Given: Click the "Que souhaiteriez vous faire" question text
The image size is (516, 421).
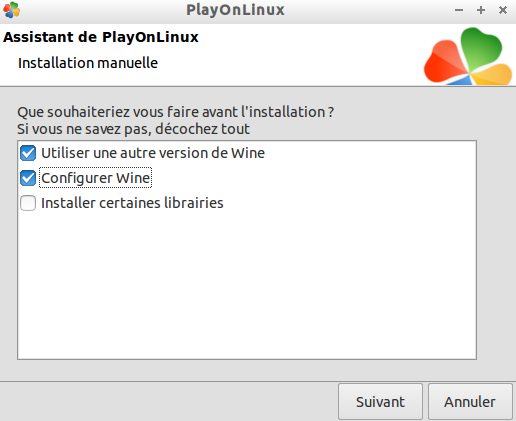Looking at the screenshot, I should coord(176,112).
